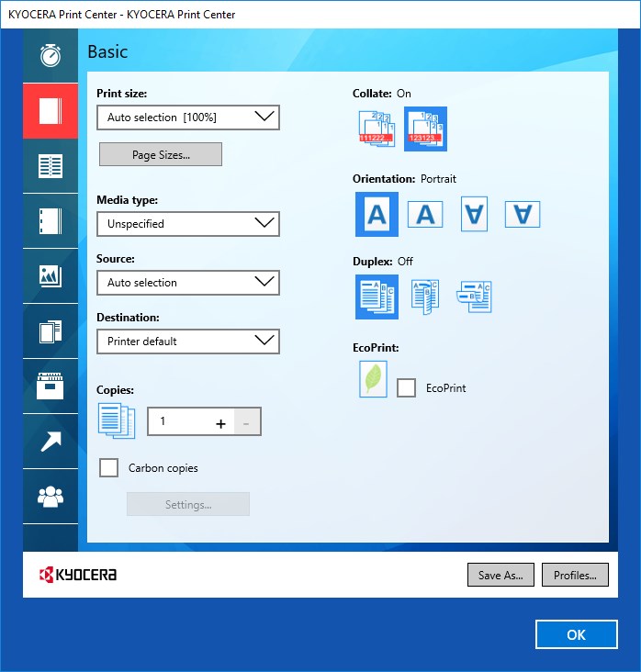Open the Media type dropdown
This screenshot has height=672, width=641.
[188, 224]
